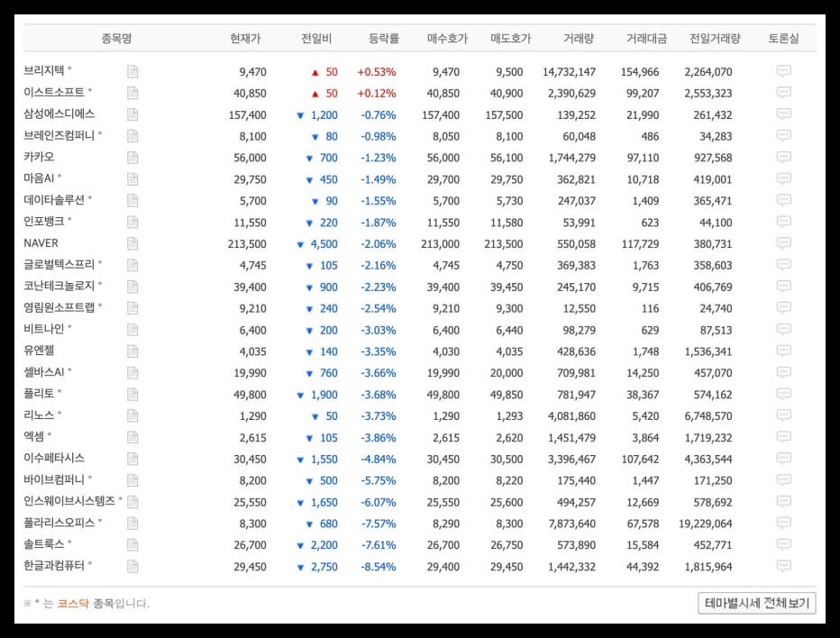Select the 157,400 current price cell
This screenshot has height=638, width=840.
[x=247, y=114]
